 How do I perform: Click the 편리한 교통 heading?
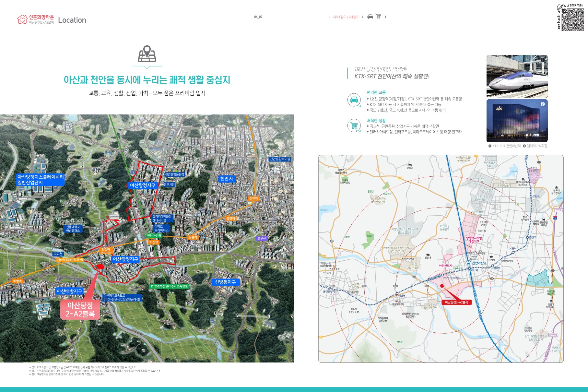coord(376,92)
